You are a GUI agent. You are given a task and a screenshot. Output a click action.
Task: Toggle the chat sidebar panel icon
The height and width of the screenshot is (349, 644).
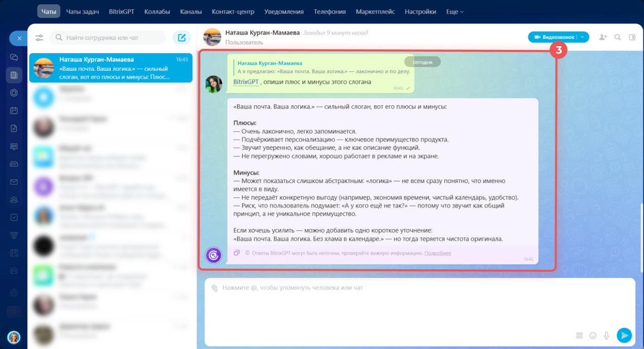[632, 37]
